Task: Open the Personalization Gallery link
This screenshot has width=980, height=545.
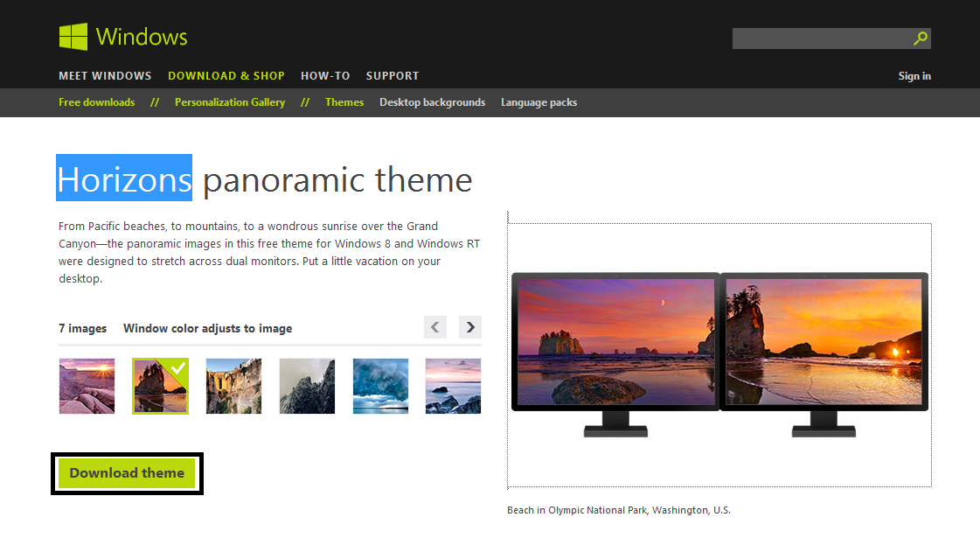Action: (x=230, y=102)
